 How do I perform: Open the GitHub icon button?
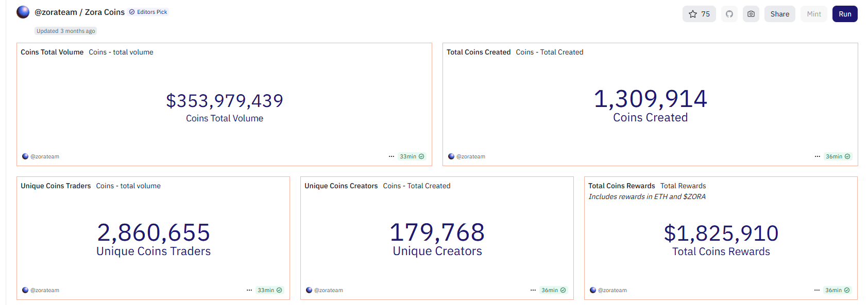(x=729, y=14)
